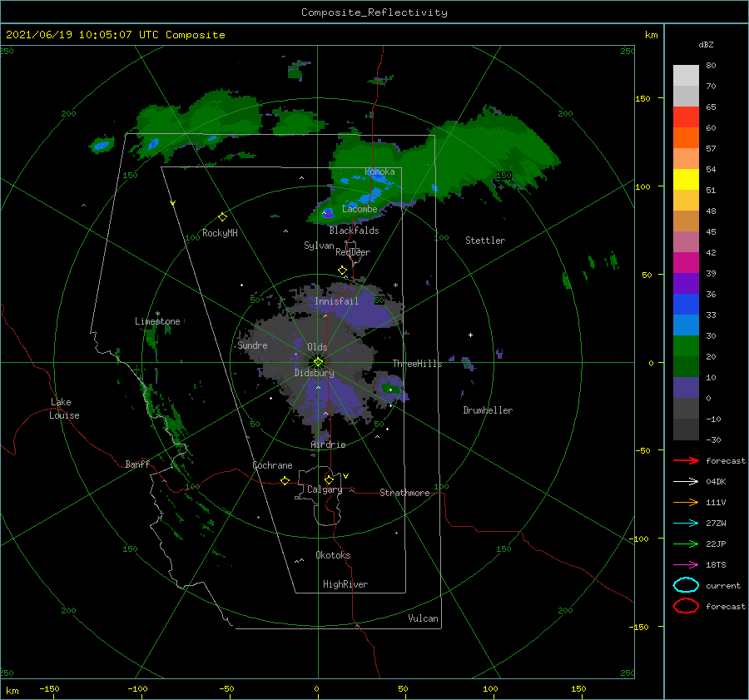Click the Lake Louise label on map
749x700 pixels.
tap(64, 409)
